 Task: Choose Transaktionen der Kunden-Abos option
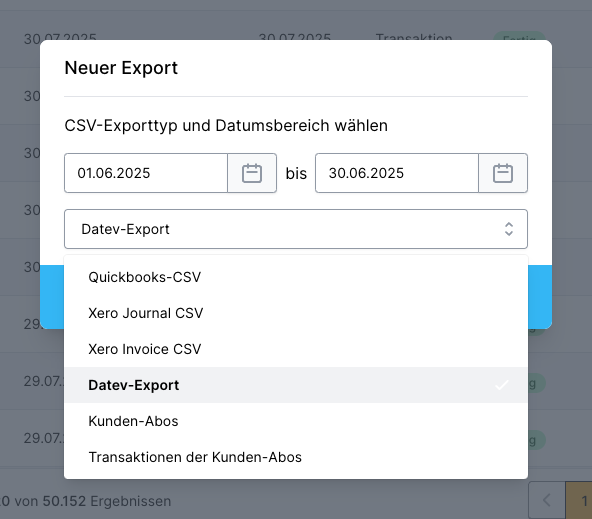coord(296,457)
